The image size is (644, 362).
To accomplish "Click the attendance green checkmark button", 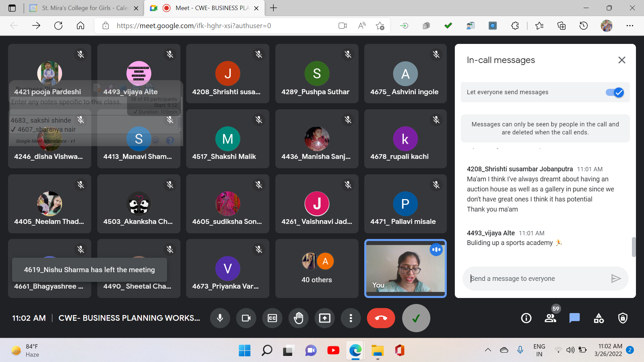I will pyautogui.click(x=416, y=318).
